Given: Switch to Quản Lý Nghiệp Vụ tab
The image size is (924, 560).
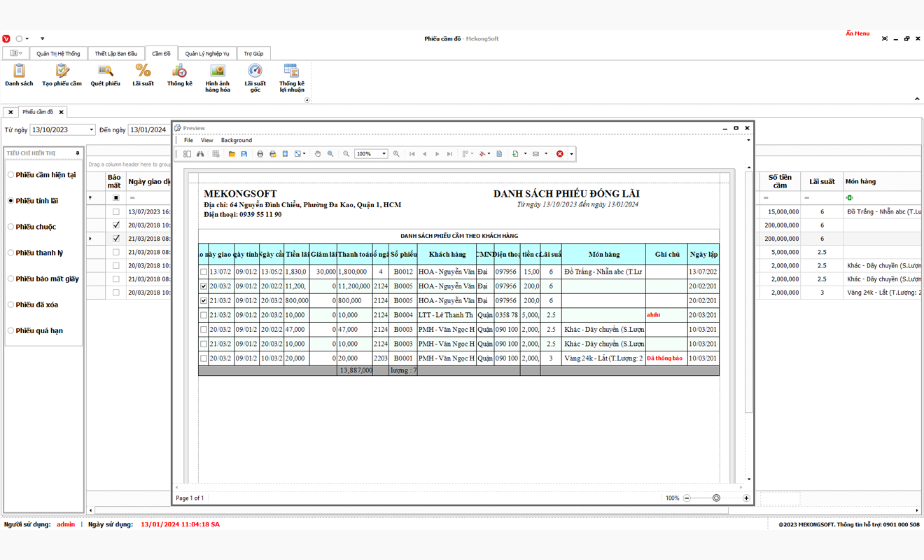Looking at the screenshot, I should coord(207,53).
